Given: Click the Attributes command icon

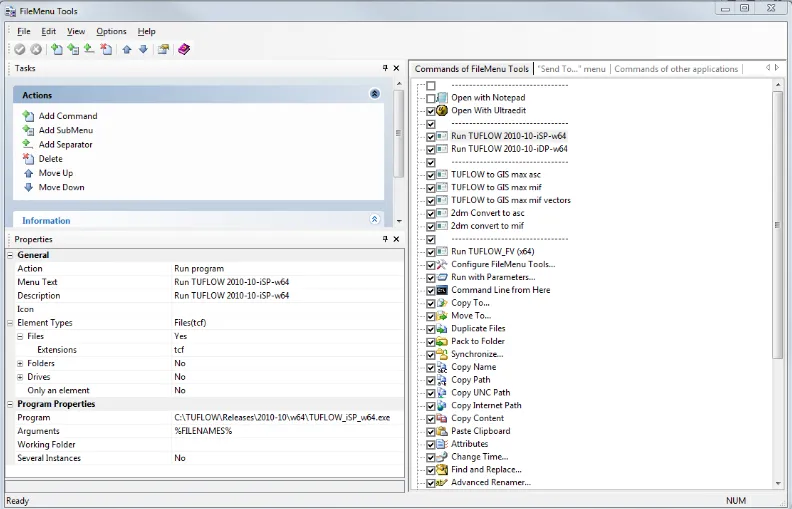Looking at the screenshot, I should coord(442,444).
